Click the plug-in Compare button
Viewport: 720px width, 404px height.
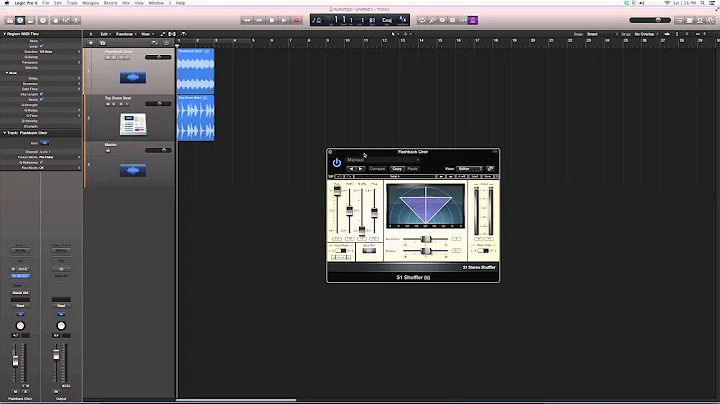point(377,169)
